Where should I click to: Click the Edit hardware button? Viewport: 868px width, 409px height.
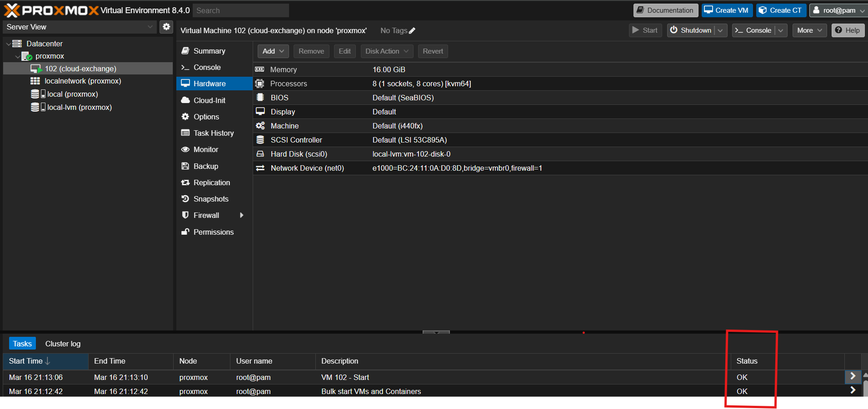[345, 51]
